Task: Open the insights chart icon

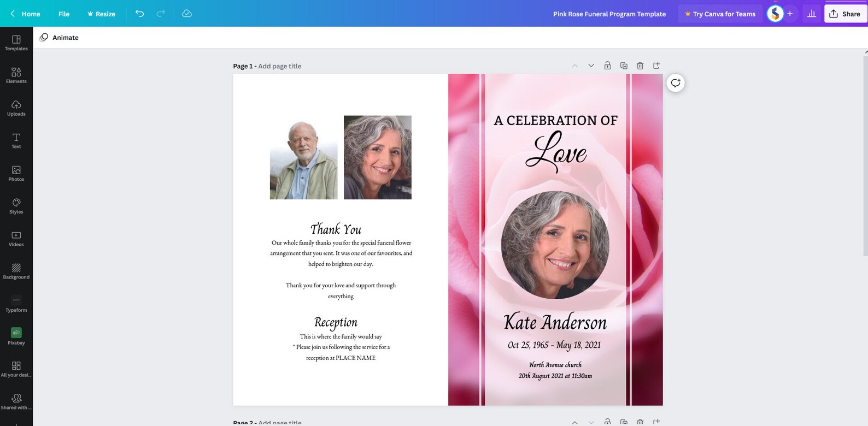Action: (x=812, y=14)
